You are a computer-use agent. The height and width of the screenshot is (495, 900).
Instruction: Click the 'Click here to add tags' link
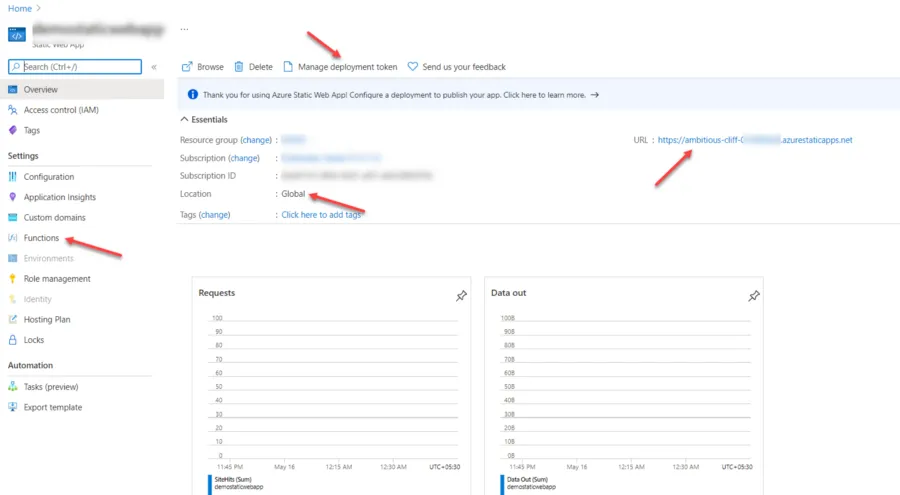click(x=321, y=215)
